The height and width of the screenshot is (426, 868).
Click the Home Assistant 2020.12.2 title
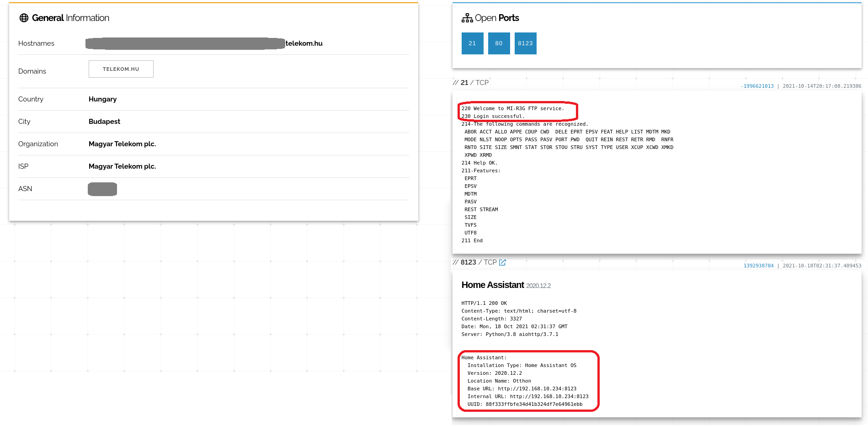(506, 285)
